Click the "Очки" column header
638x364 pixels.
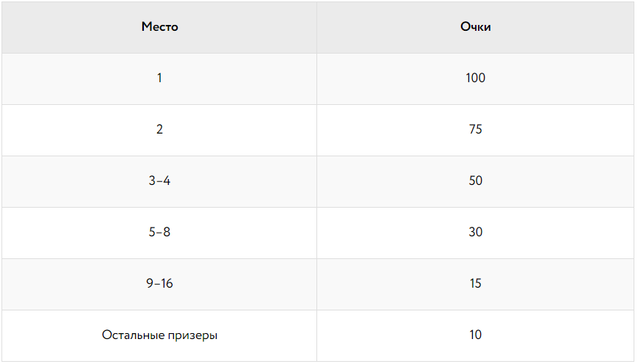(475, 27)
